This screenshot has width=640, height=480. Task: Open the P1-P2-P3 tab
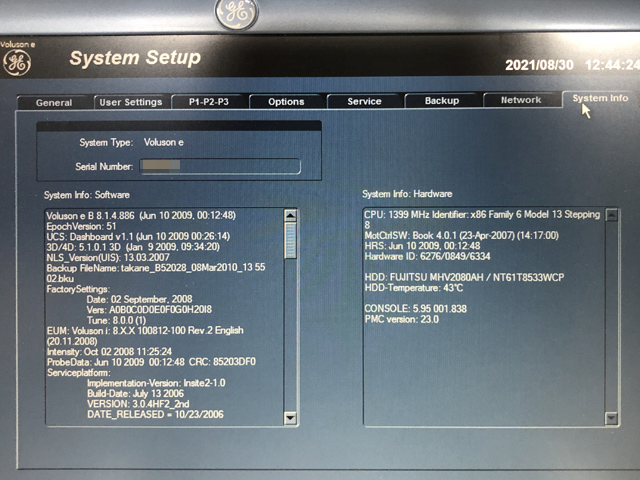(209, 102)
